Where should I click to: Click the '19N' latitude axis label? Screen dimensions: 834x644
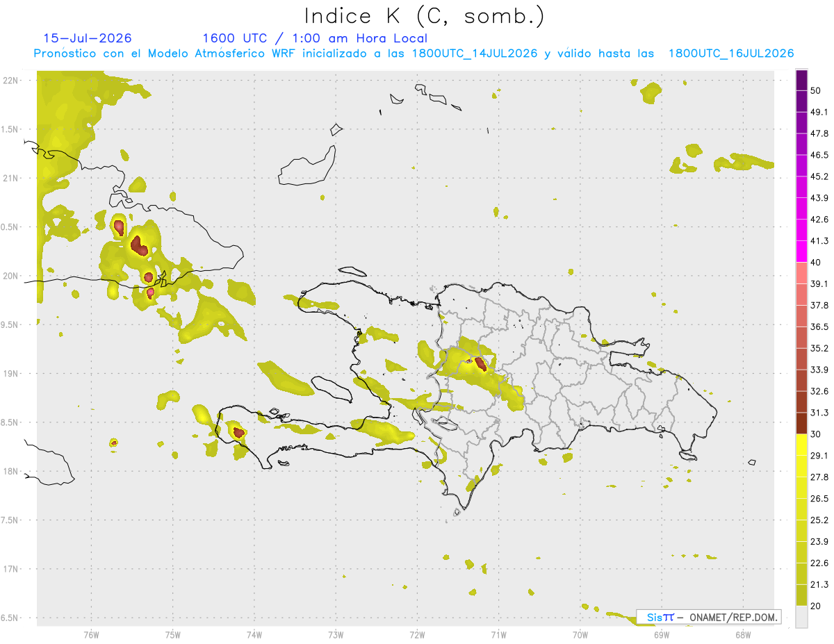tap(12, 373)
